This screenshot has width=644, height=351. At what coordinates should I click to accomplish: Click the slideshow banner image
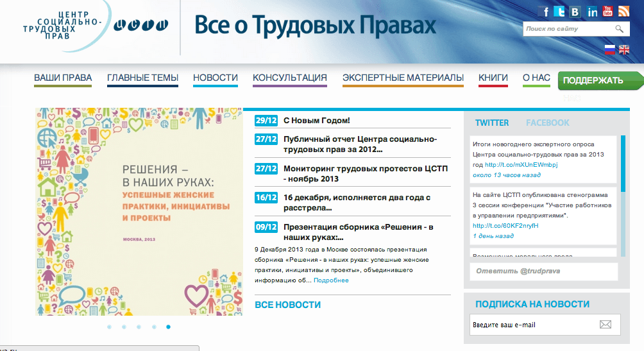[139, 212]
